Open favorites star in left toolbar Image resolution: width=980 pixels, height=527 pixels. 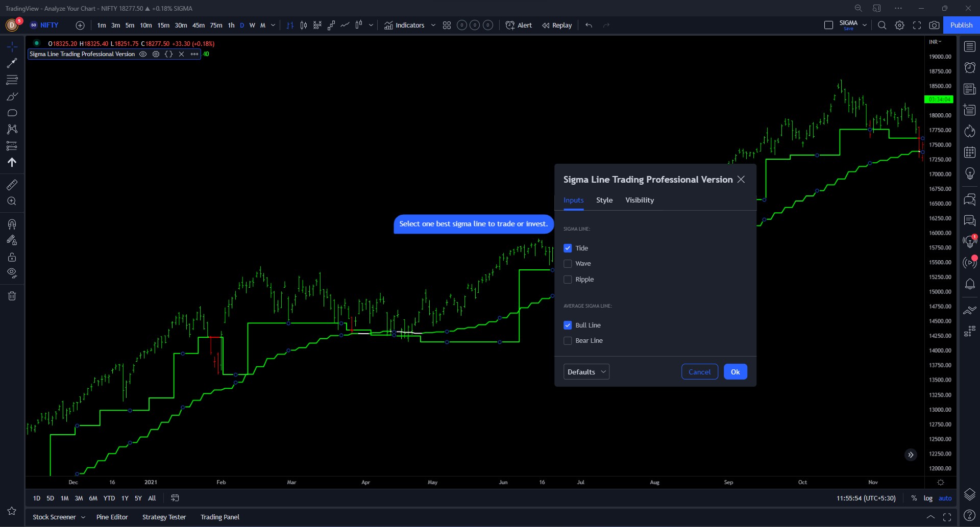pyautogui.click(x=12, y=511)
